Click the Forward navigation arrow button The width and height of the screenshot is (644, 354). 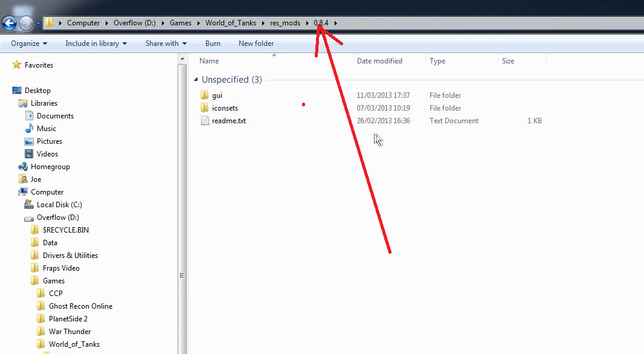(26, 23)
